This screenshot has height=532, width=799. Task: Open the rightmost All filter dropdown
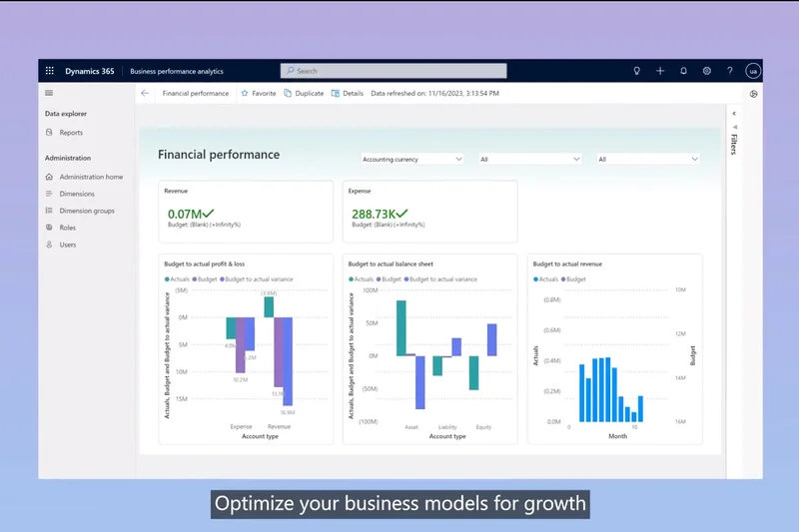tap(648, 160)
